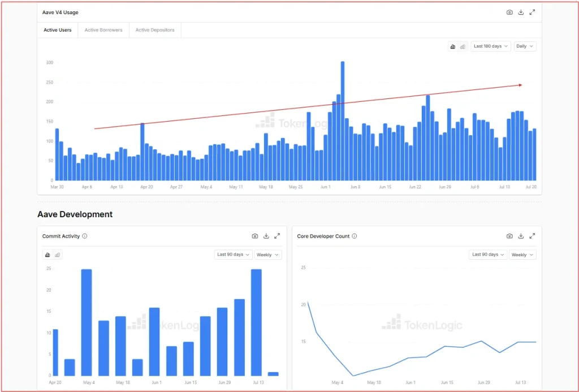Click the info icon beside Commit Activity
Image resolution: width=579 pixels, height=392 pixels.
coord(85,236)
